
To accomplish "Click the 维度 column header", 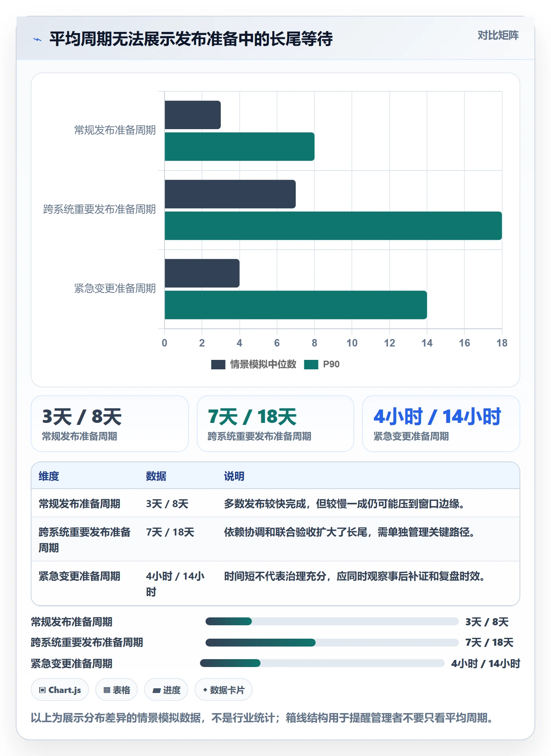I will point(49,476).
